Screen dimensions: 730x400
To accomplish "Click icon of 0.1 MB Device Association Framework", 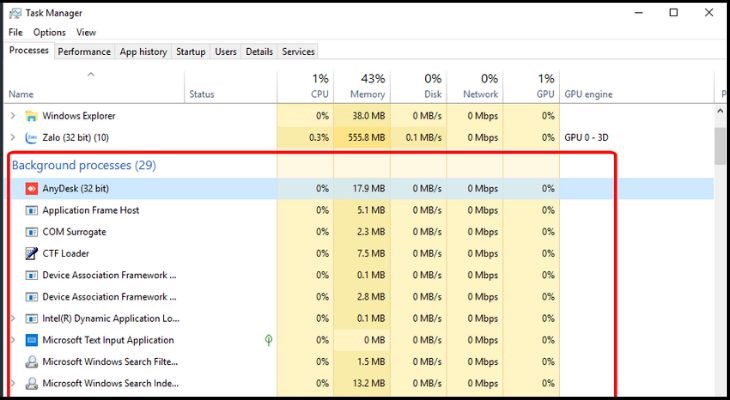I will [31, 275].
